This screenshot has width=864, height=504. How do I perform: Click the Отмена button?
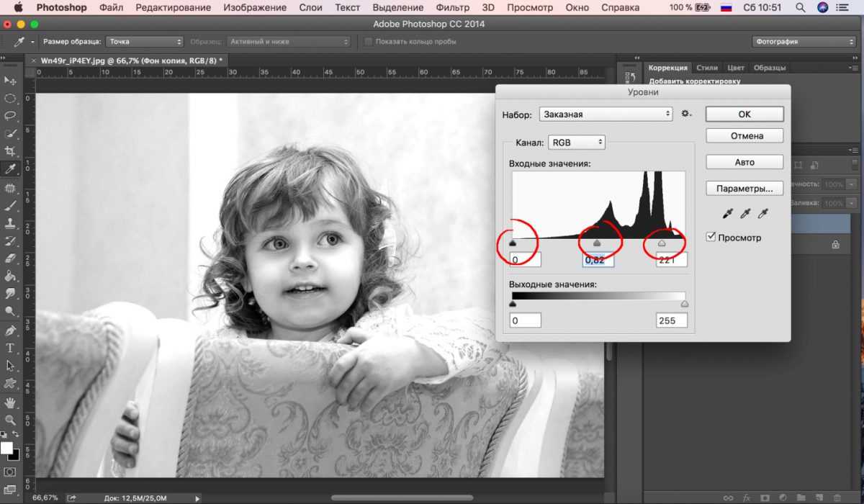tap(744, 135)
